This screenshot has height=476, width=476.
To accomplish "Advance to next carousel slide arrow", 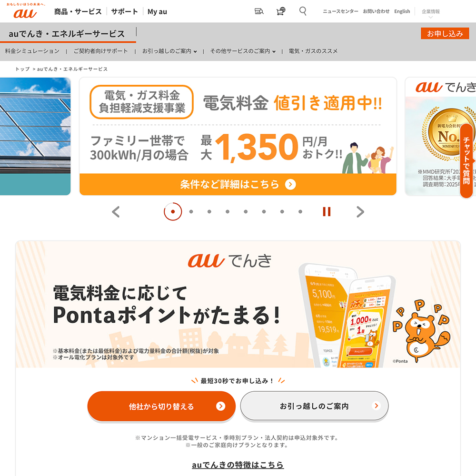I will [360, 212].
